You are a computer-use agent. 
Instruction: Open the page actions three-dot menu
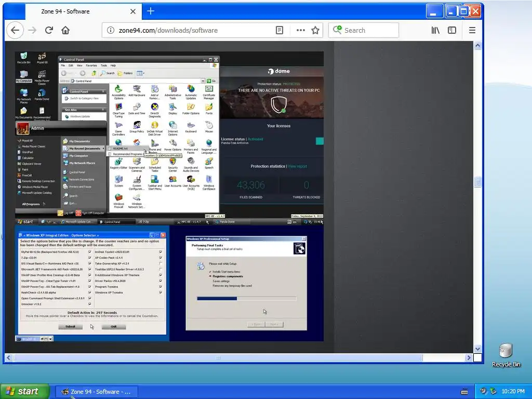(301, 30)
